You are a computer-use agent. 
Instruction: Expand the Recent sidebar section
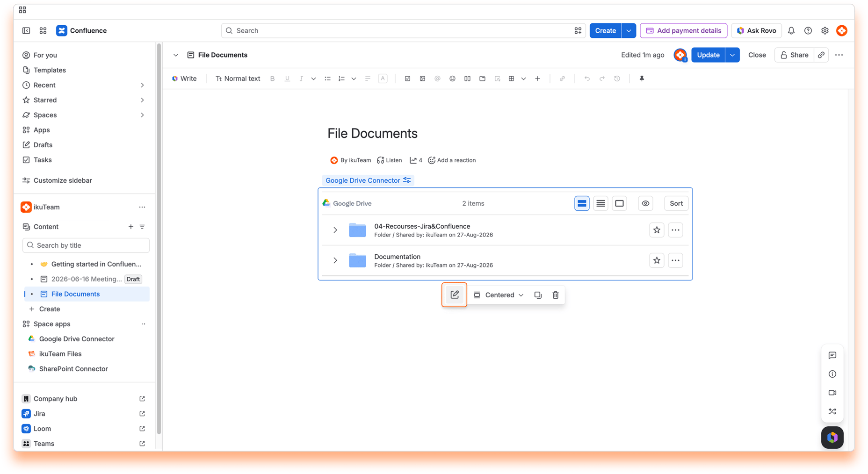pos(142,85)
